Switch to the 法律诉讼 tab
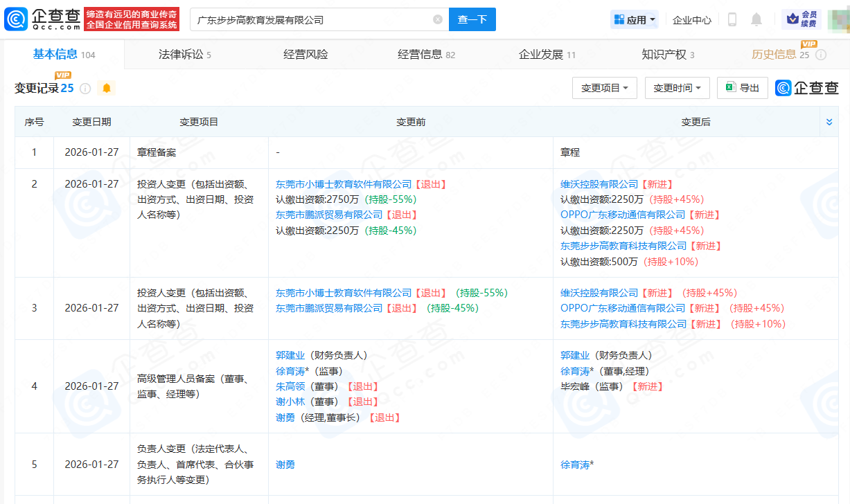850x504 pixels. coord(184,55)
